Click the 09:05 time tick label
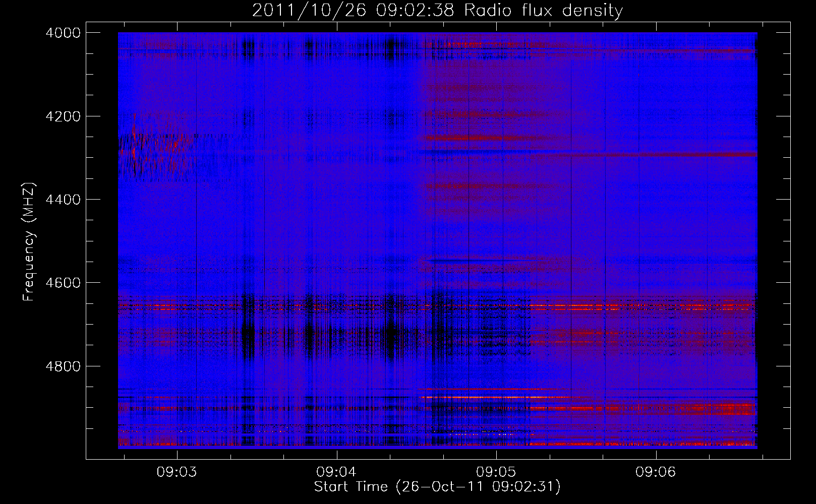Image resolution: width=816 pixels, height=504 pixels. [496, 472]
